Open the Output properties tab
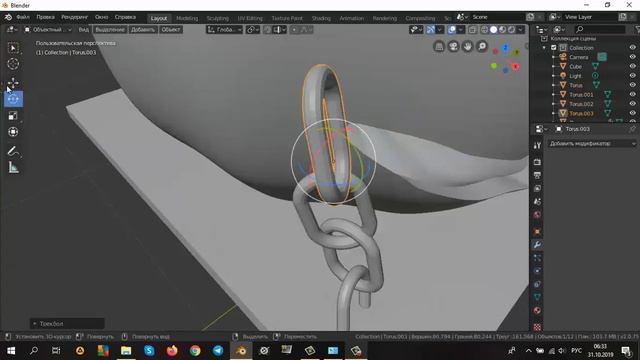Viewport: 640px width, 360px height. point(537,175)
